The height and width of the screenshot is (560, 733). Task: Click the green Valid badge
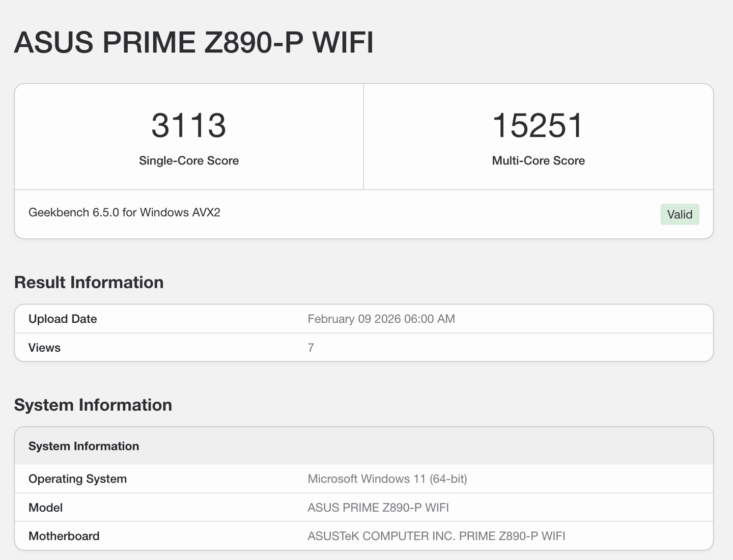click(x=680, y=214)
